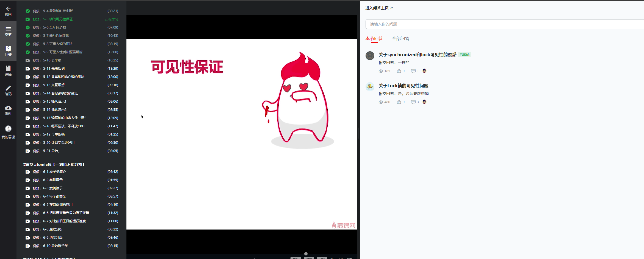Open the 问答 Q&A sidebar panel
This screenshot has width=644, height=259.
point(8,51)
